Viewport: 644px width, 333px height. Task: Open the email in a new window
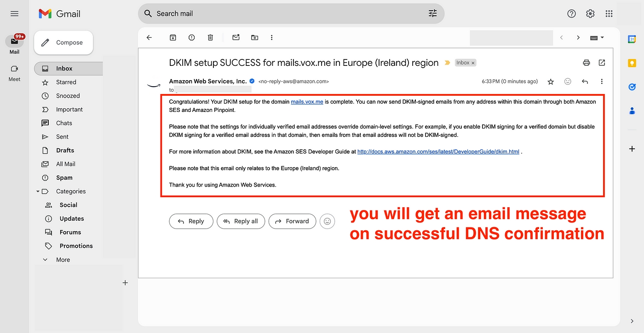[x=602, y=63]
